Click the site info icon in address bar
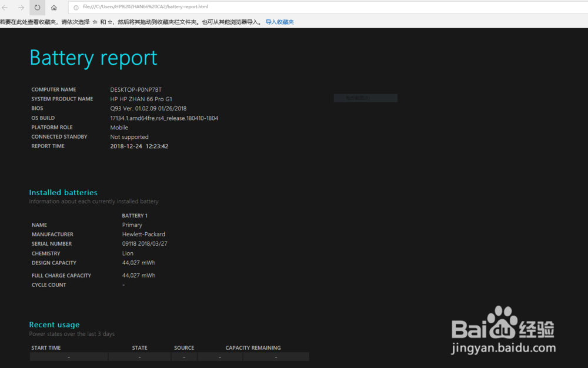Viewport: 588px width, 368px height. 76,8
